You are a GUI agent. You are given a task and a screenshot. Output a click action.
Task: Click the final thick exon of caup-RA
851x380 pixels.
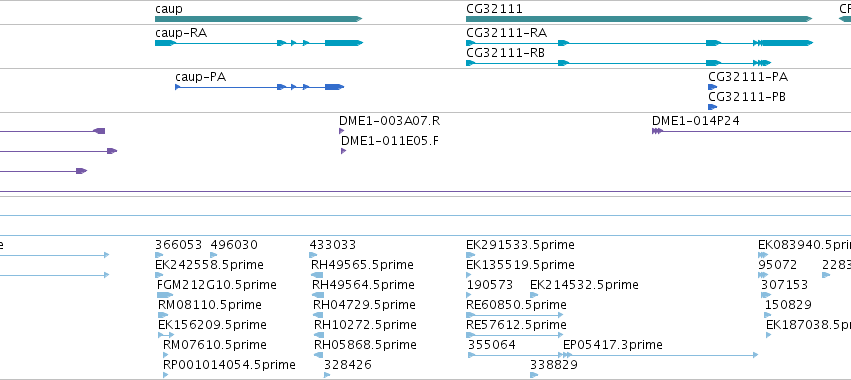click(344, 43)
